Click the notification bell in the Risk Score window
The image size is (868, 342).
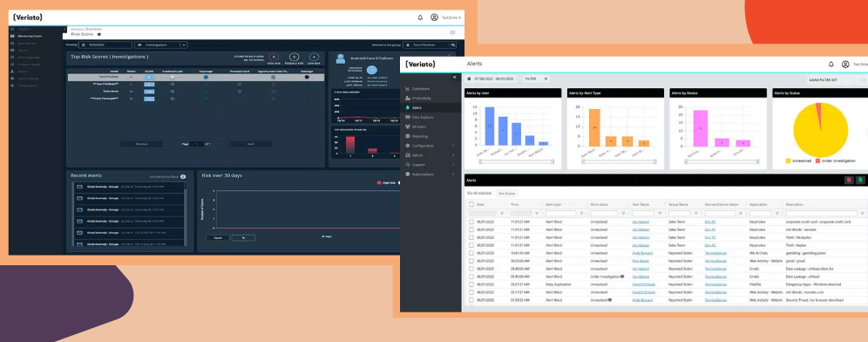tap(420, 17)
